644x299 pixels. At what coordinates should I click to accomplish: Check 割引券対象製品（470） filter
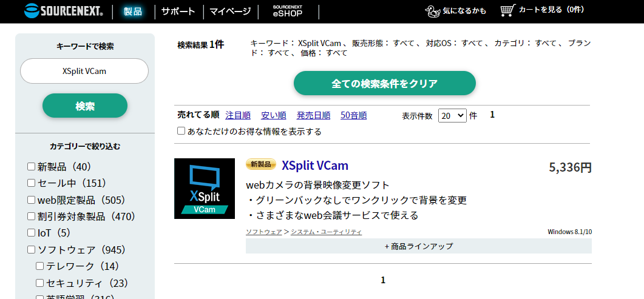(x=31, y=216)
